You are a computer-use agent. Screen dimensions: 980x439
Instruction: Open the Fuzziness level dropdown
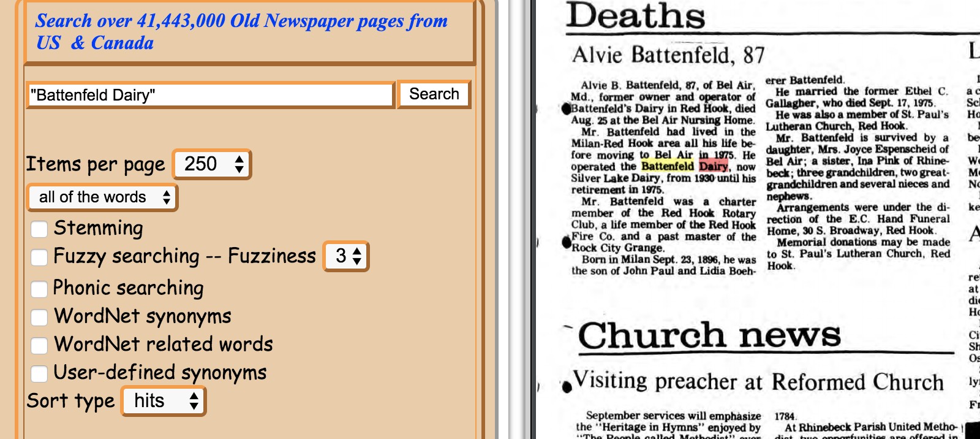(x=347, y=256)
